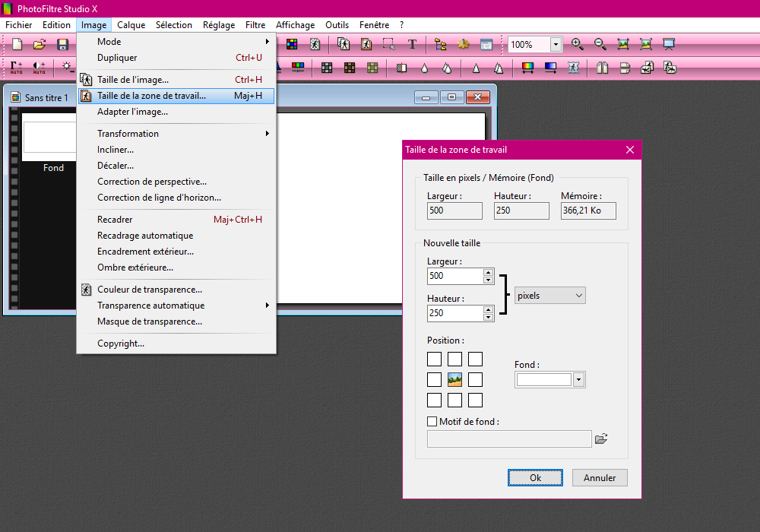760x532 pixels.
Task: Click the zoom in magnifier icon
Action: (x=578, y=44)
